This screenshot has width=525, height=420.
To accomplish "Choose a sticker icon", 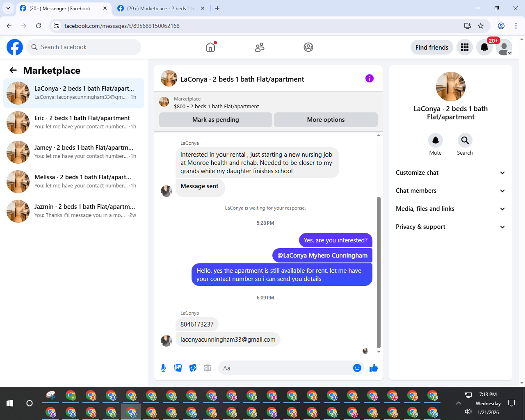I will click(193, 368).
